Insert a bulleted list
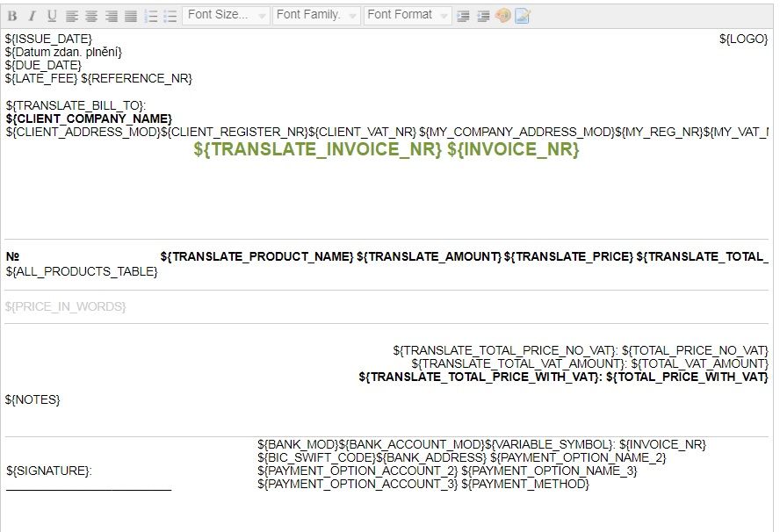The width and height of the screenshot is (780, 532). (x=170, y=16)
